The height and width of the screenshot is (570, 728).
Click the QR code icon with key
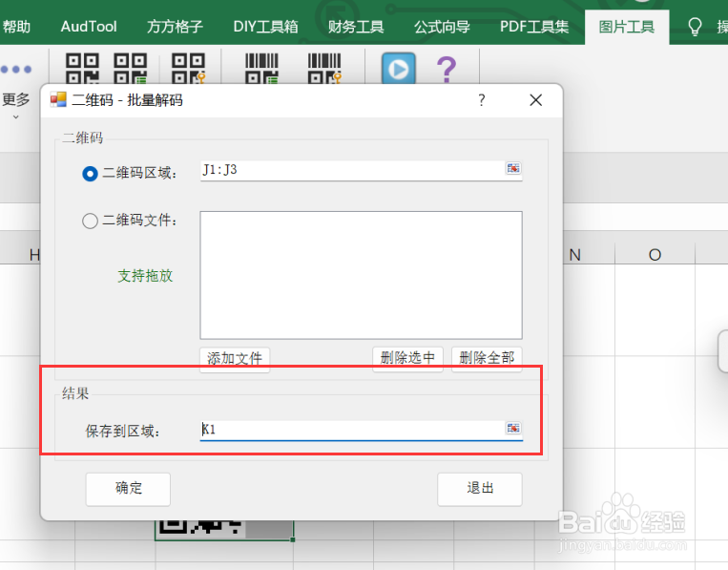(189, 68)
